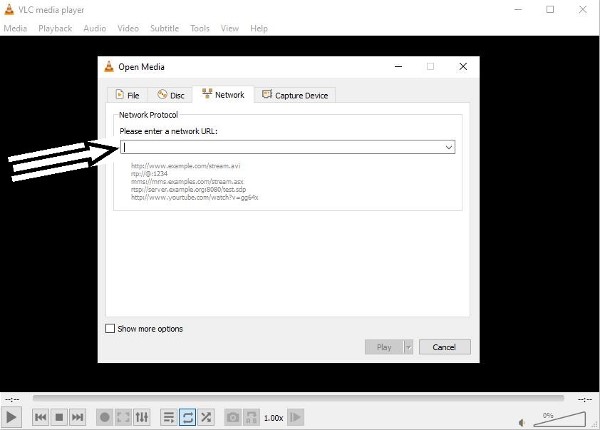Minimize the VLC media player window
The image size is (600, 430).
pos(518,10)
